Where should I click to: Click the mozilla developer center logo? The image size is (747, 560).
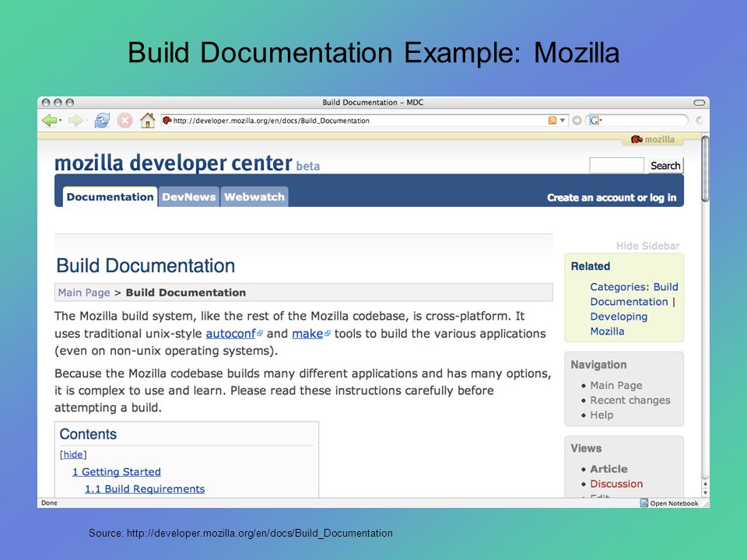click(x=174, y=163)
